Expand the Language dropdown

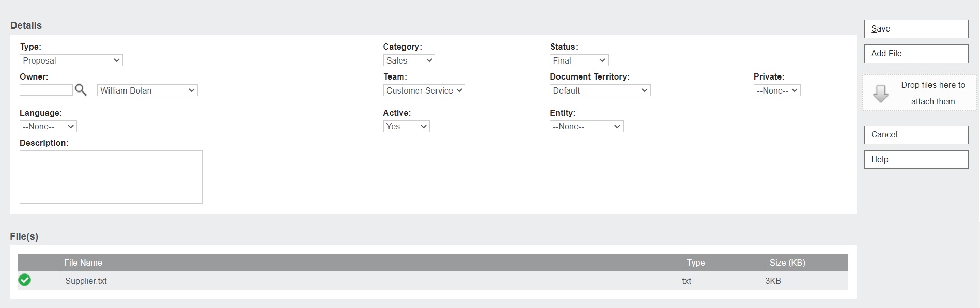click(48, 126)
